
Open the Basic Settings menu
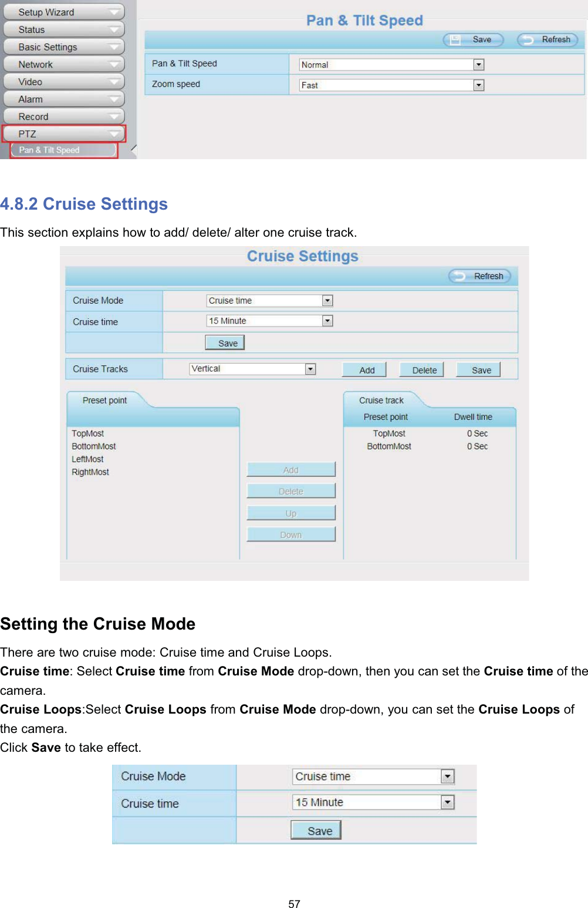pyautogui.click(x=64, y=47)
